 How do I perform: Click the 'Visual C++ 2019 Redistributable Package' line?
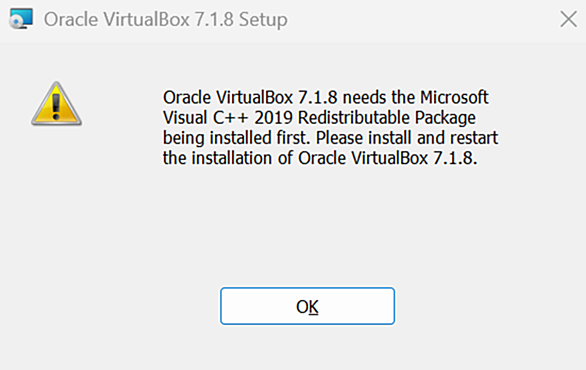coord(319,118)
